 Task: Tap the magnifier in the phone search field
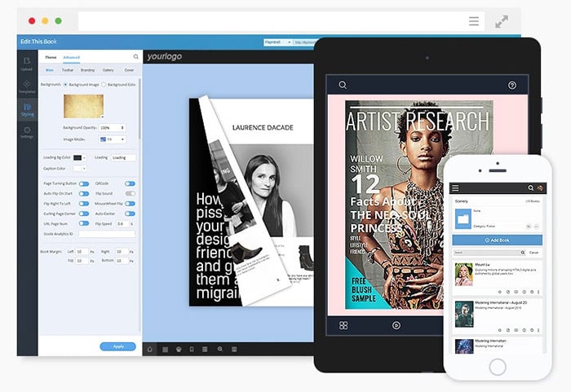pos(523,253)
